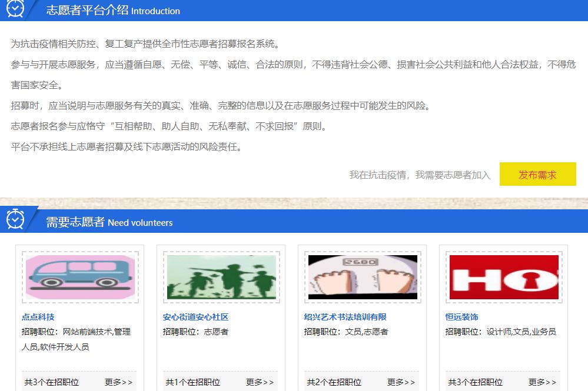This screenshot has height=391, width=588.
Task: Click the clock icon next to Need volunteers
Action: point(16,219)
